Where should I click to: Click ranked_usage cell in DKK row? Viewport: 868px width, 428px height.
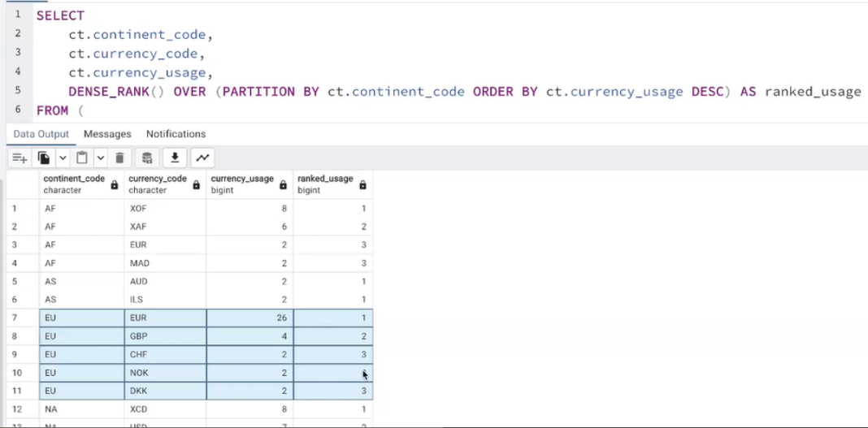click(333, 391)
